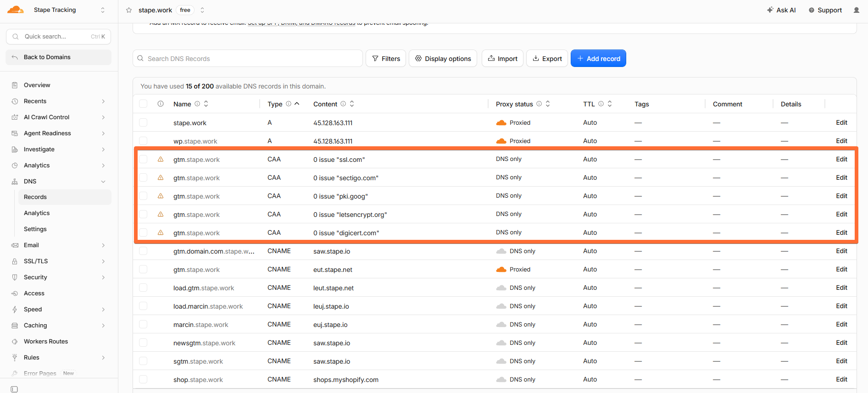The image size is (868, 393).
Task: Check the wp.stape.work record checkbox
Action: (143, 141)
